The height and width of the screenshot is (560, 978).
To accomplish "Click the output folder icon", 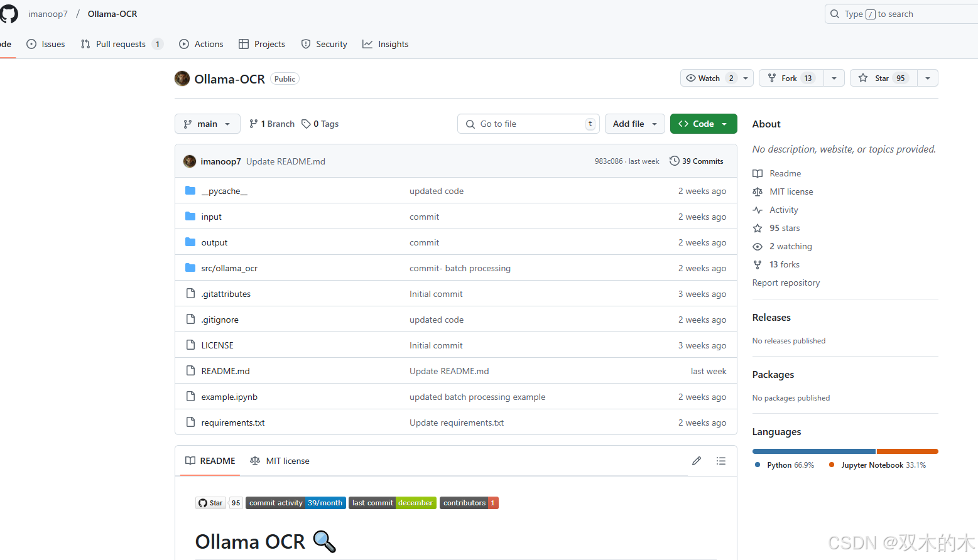I will pyautogui.click(x=190, y=242).
